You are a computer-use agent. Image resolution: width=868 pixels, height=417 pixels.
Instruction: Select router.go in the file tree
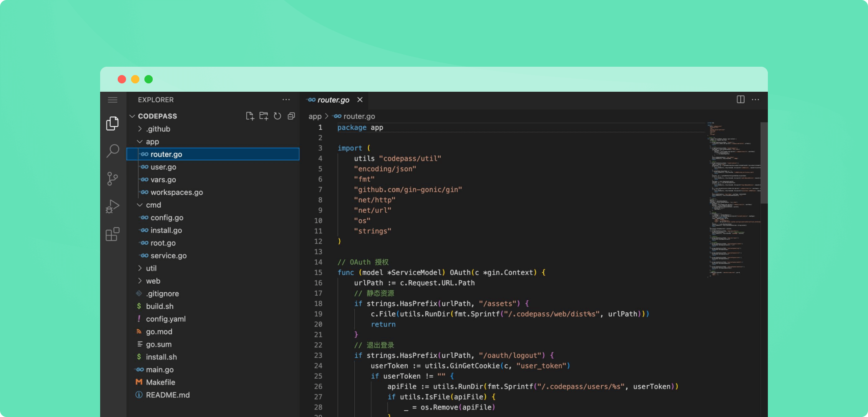213,154
